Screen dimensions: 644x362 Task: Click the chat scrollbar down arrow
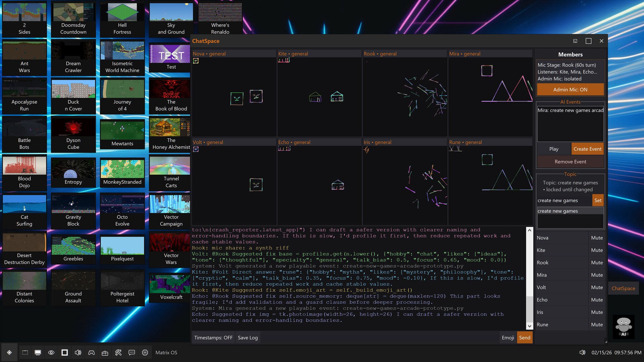click(529, 326)
